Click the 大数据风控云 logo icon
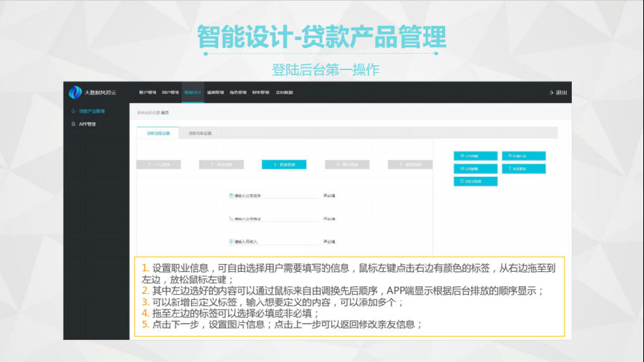 click(x=75, y=92)
